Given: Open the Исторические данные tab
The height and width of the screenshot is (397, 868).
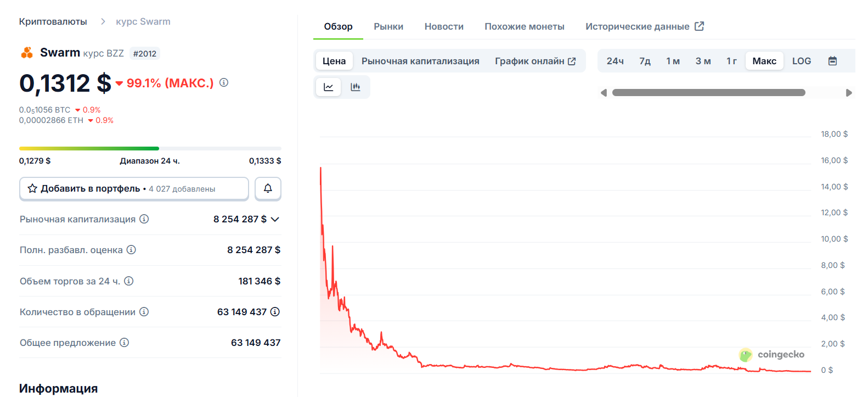Looking at the screenshot, I should tap(645, 26).
